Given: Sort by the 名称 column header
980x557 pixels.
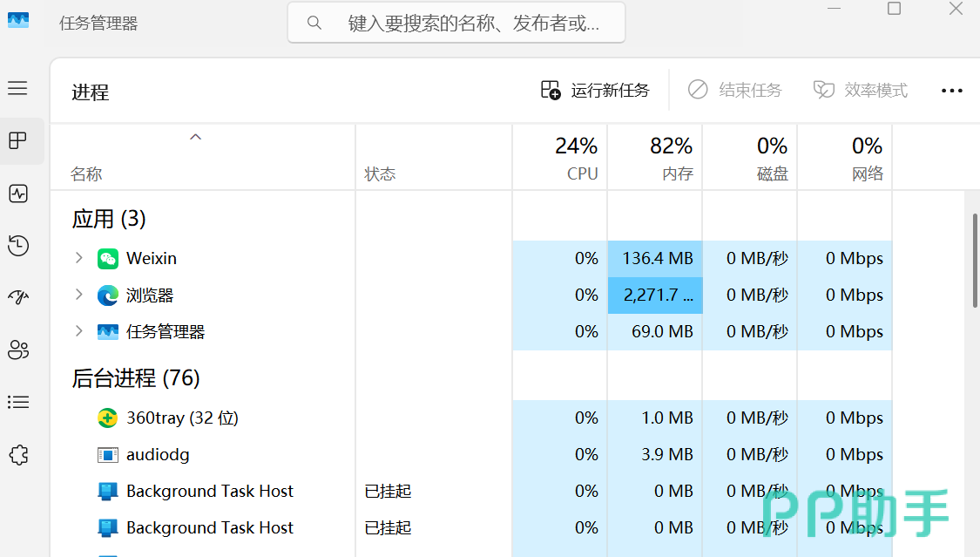Looking at the screenshot, I should (x=202, y=157).
